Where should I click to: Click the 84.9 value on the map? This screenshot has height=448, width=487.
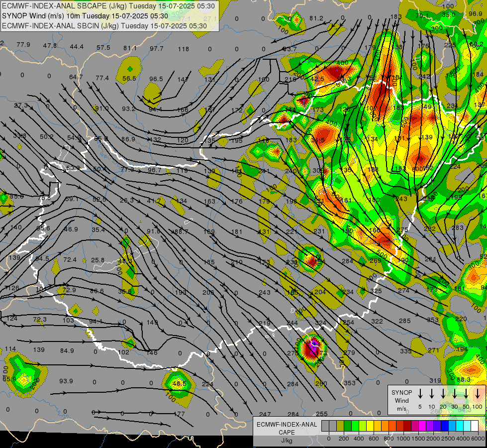point(67,351)
